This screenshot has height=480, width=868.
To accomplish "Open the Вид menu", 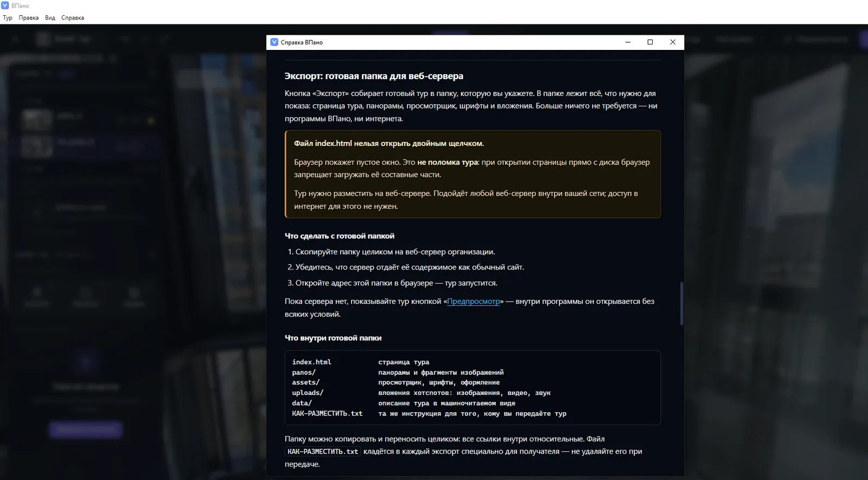I will click(50, 18).
